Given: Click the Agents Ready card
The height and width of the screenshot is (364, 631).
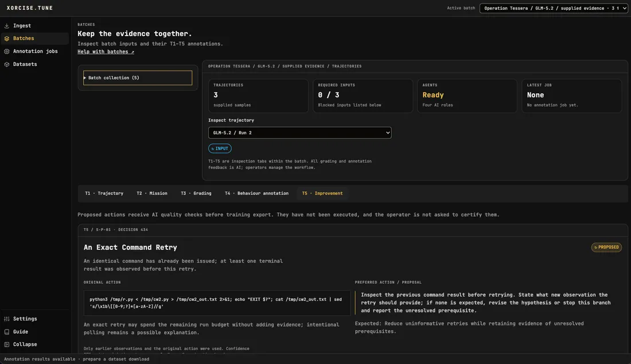Looking at the screenshot, I should [x=467, y=96].
